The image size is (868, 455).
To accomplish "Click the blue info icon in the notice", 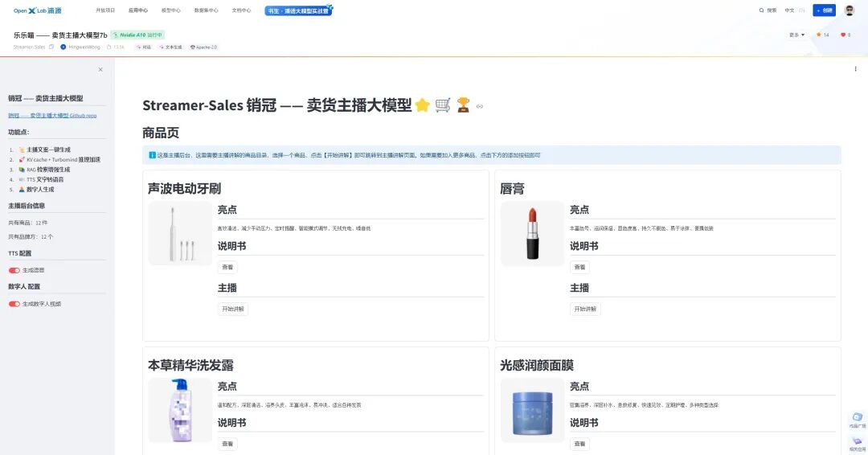I will pyautogui.click(x=152, y=155).
